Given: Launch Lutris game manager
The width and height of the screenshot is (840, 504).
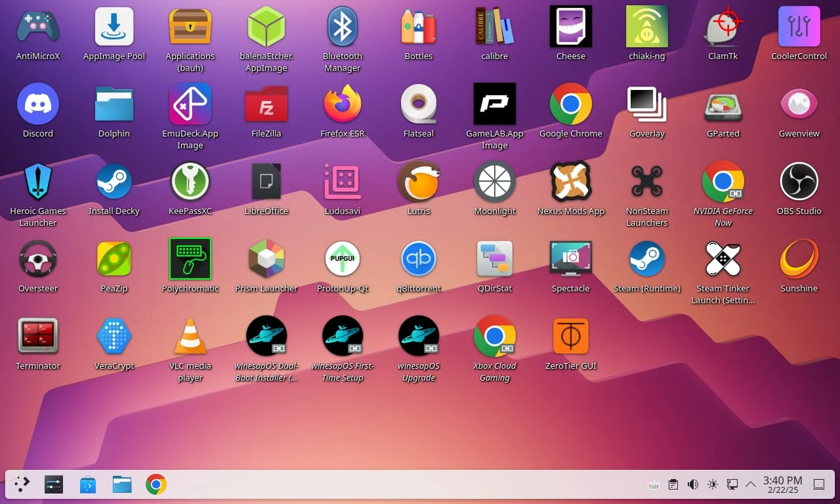Looking at the screenshot, I should (418, 181).
